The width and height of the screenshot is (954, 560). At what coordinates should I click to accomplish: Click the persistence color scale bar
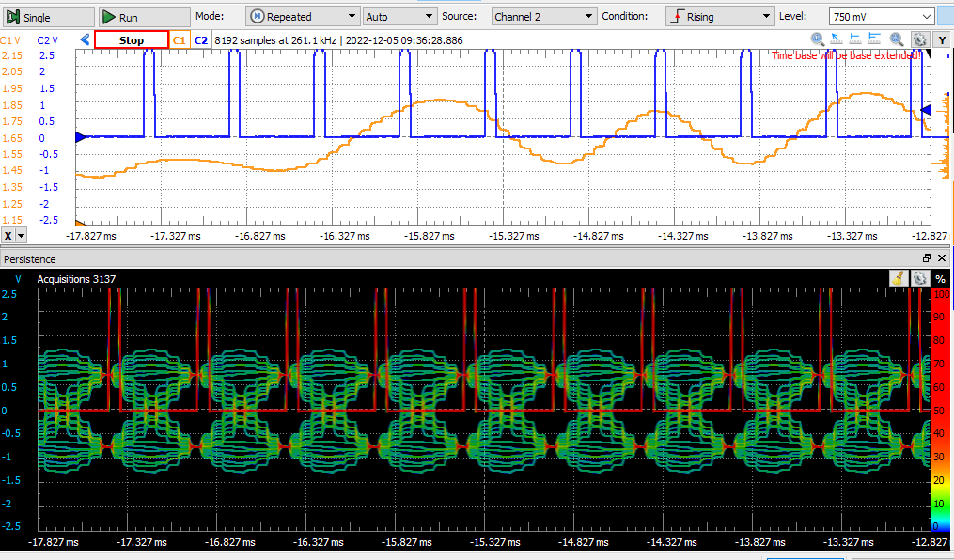point(941,410)
